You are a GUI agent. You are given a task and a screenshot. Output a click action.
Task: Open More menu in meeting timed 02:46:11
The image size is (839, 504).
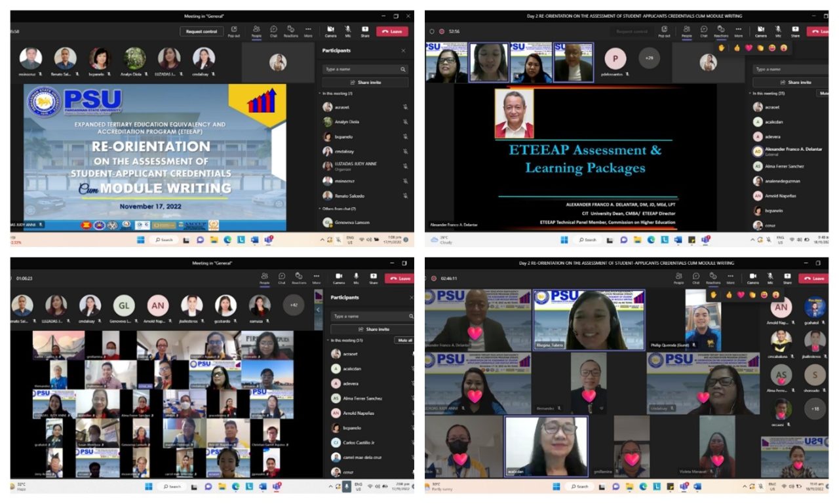click(x=738, y=278)
